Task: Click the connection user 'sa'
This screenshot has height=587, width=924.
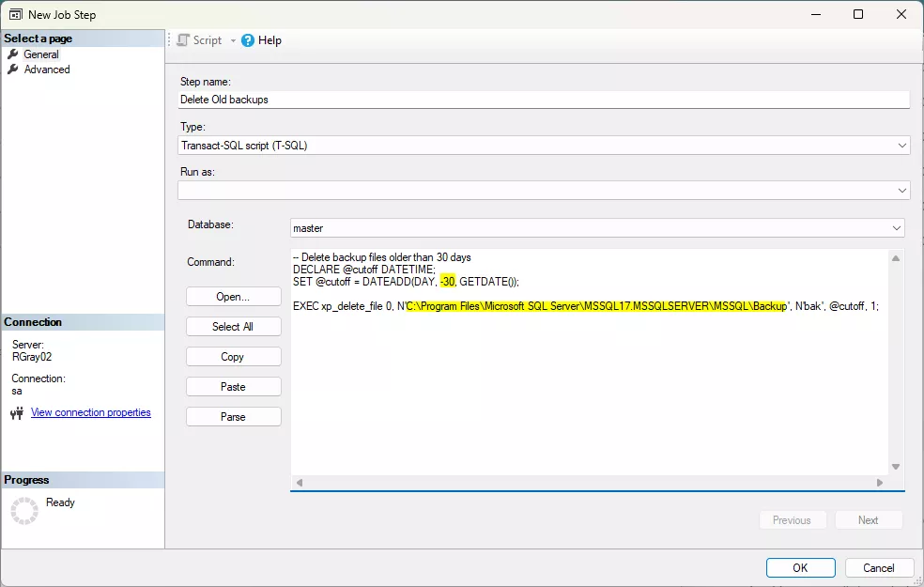Action: pos(17,392)
